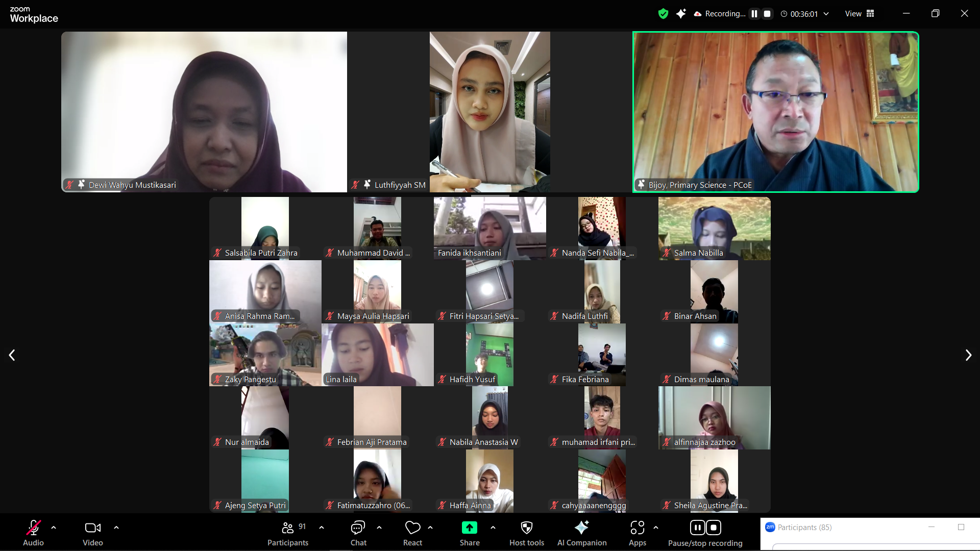Click the Share screen icon
980x551 pixels.
(x=469, y=528)
